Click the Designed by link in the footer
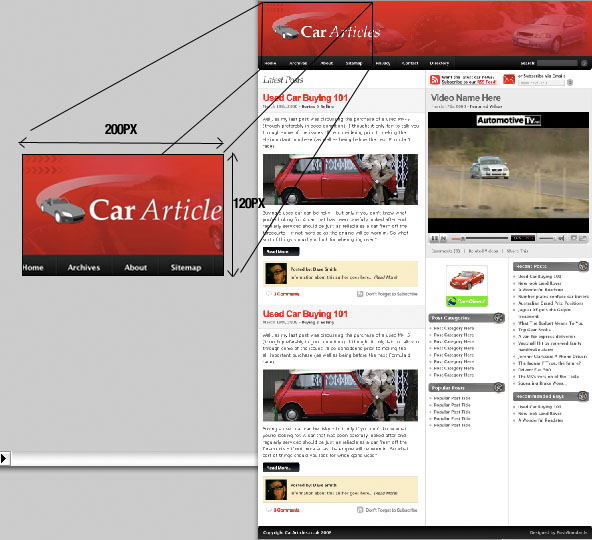 pos(559,532)
